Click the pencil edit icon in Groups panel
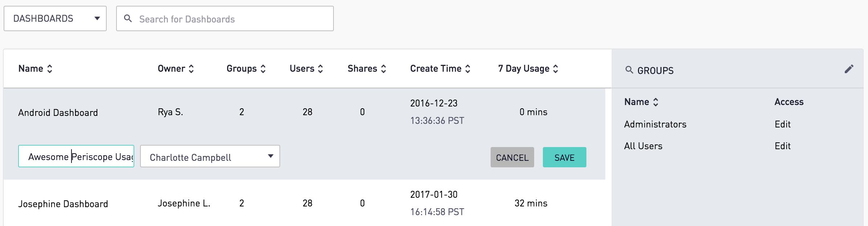Viewport: 868px width, 226px height. tap(849, 69)
